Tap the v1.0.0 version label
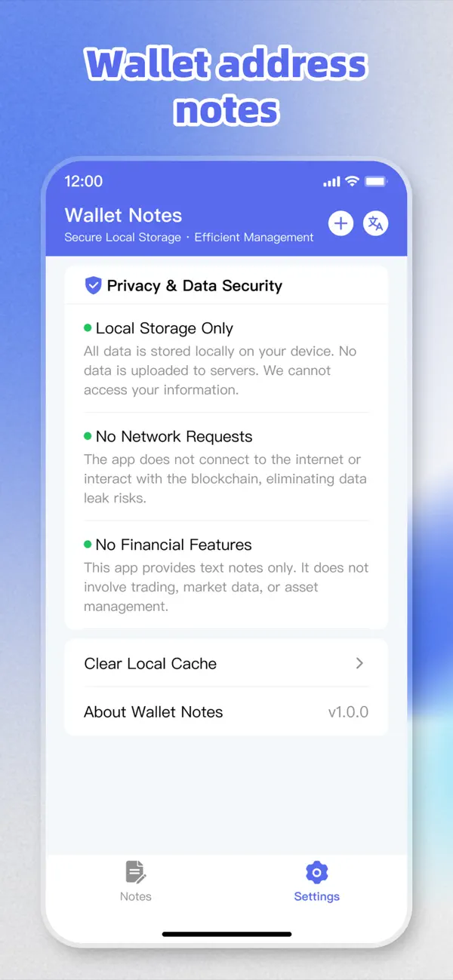 point(348,711)
